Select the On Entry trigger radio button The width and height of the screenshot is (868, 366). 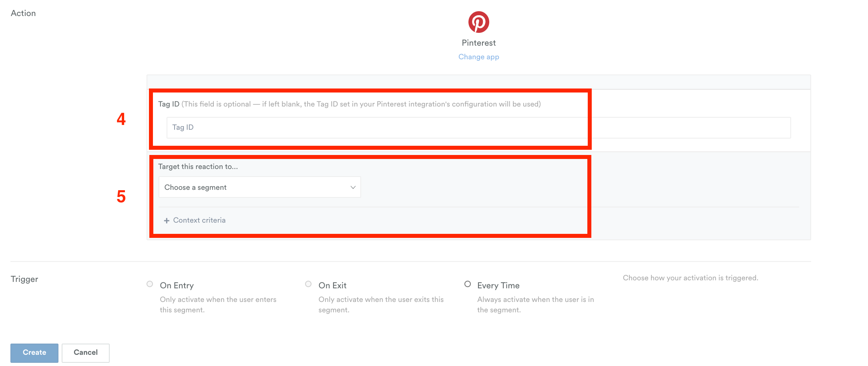[x=150, y=284]
